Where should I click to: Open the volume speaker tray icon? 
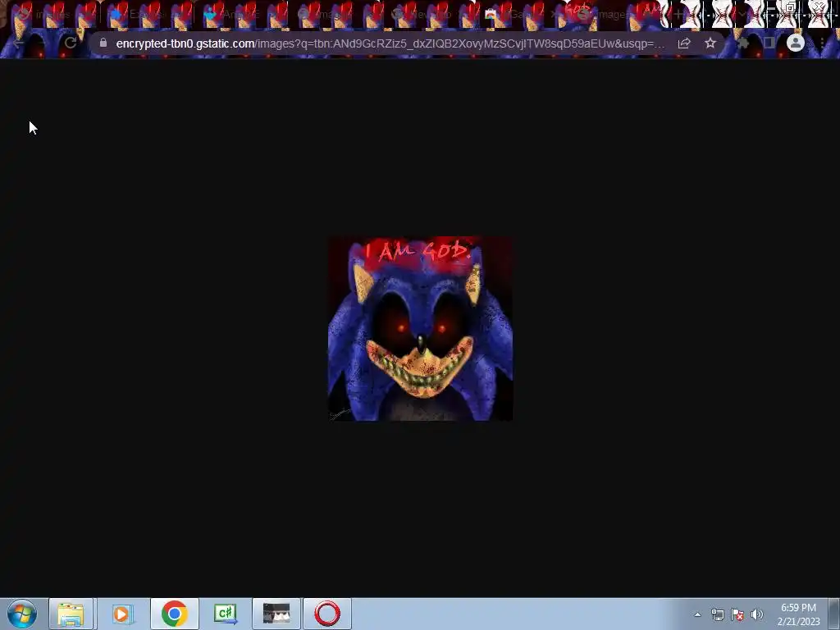point(756,614)
